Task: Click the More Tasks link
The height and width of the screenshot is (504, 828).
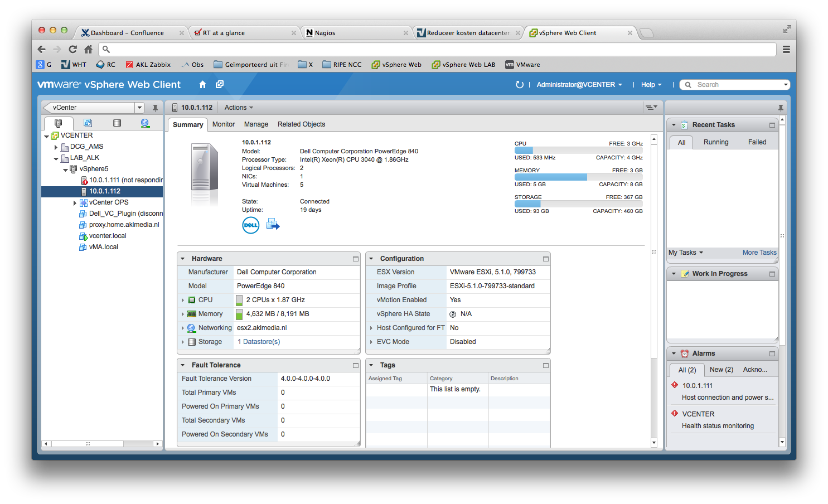Action: coord(759,253)
